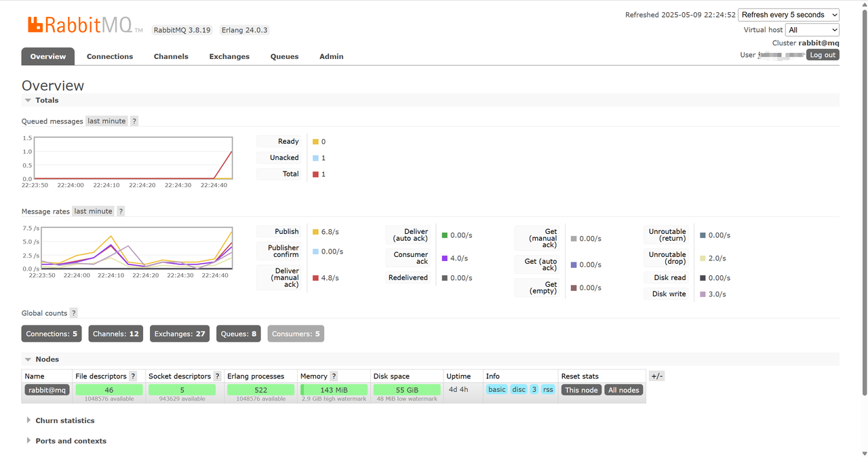Open help icon for File descriptors column

[x=133, y=376]
